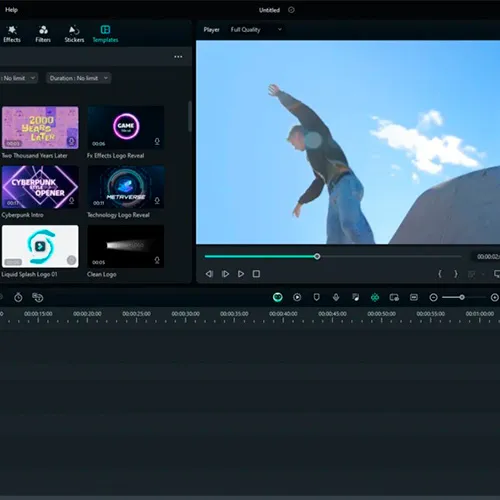Screen dimensions: 500x500
Task: Zoom in timeline with plus button
Action: coord(495,297)
